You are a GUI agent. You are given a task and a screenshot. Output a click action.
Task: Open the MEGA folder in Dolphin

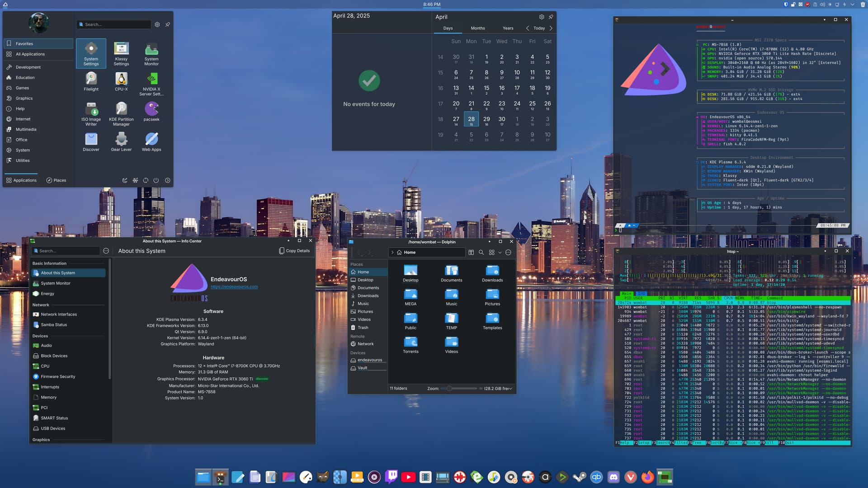coord(410,297)
